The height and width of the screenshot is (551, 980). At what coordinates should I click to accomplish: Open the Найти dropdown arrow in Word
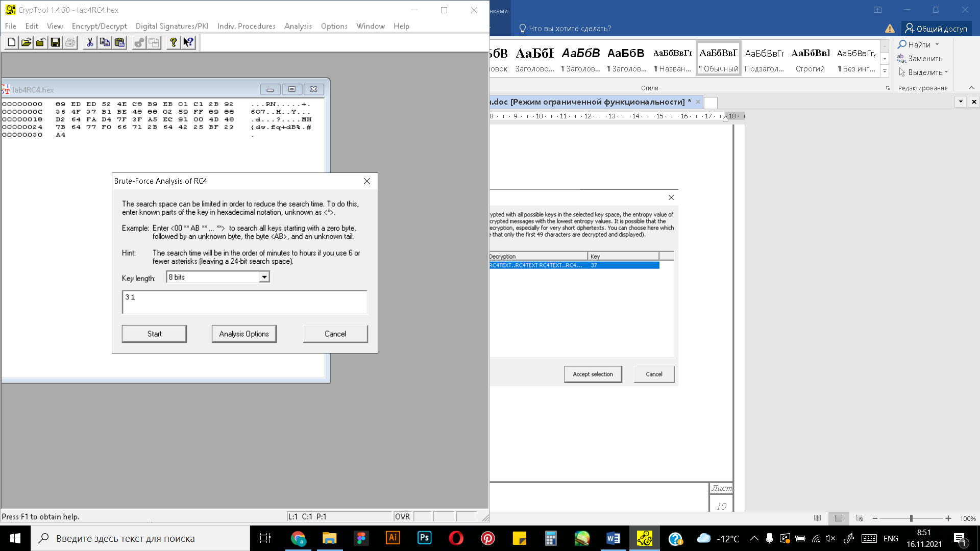coord(937,44)
